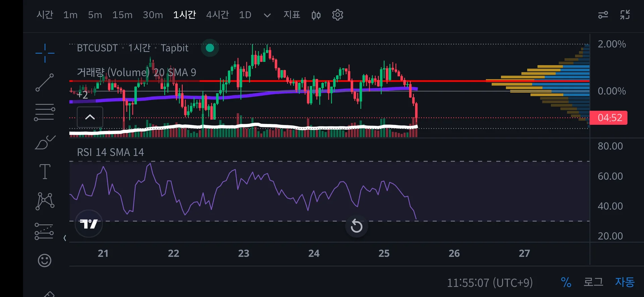Collapse the indicator legend
644x297 pixels.
click(90, 117)
